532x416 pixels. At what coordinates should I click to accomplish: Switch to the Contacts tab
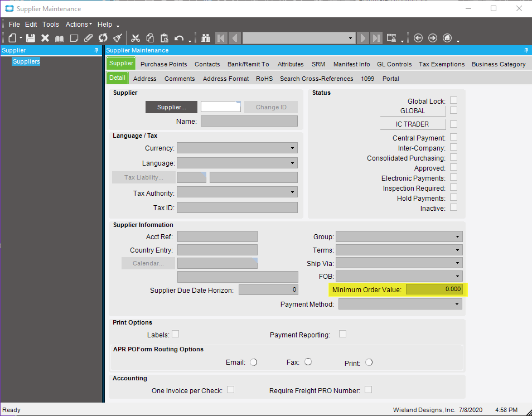click(x=207, y=64)
